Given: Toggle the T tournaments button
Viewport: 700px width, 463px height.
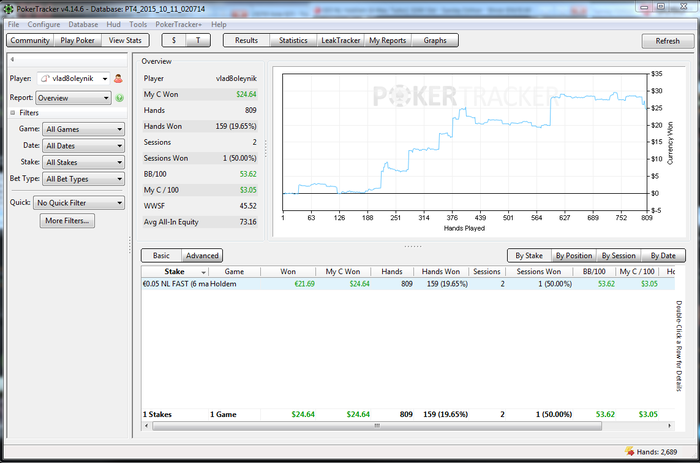Looking at the screenshot, I should pos(198,40).
